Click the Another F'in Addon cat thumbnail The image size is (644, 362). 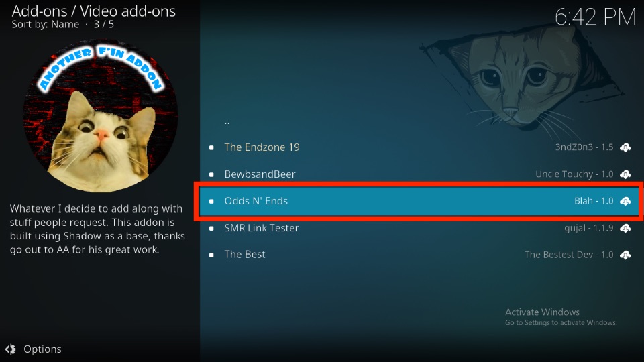(x=101, y=116)
